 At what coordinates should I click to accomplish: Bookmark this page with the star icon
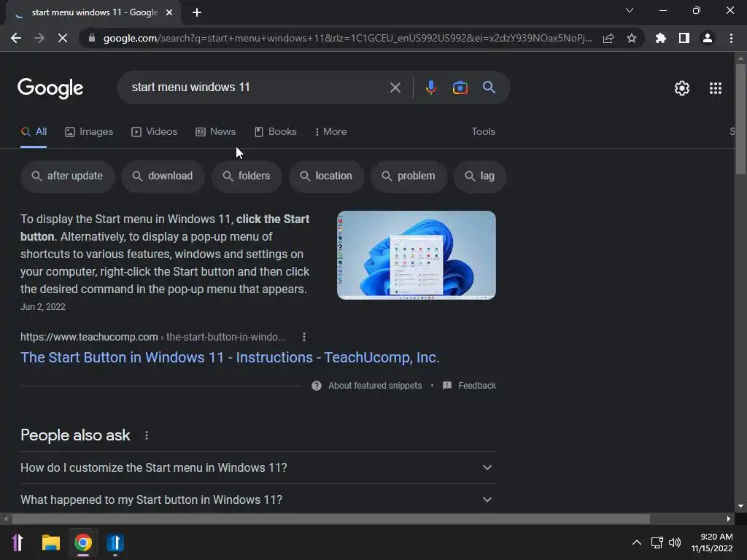(x=632, y=38)
